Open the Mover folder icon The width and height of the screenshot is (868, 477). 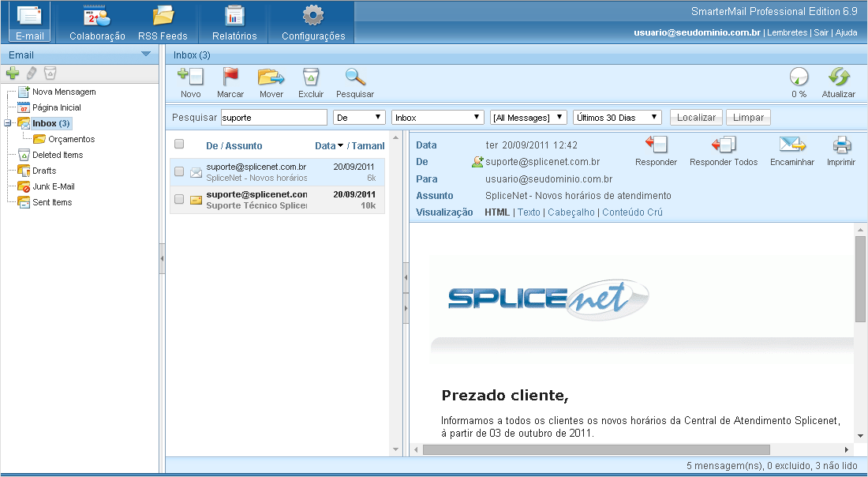click(x=271, y=77)
